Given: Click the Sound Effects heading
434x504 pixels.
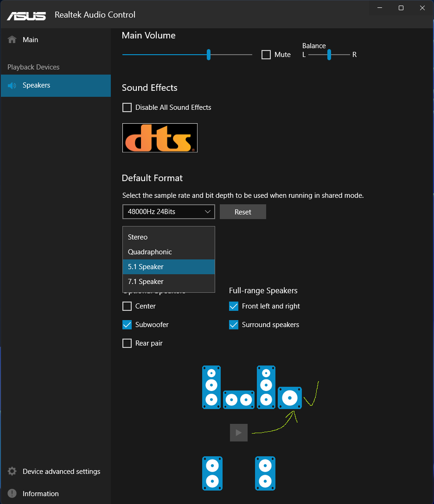Looking at the screenshot, I should pos(150,88).
